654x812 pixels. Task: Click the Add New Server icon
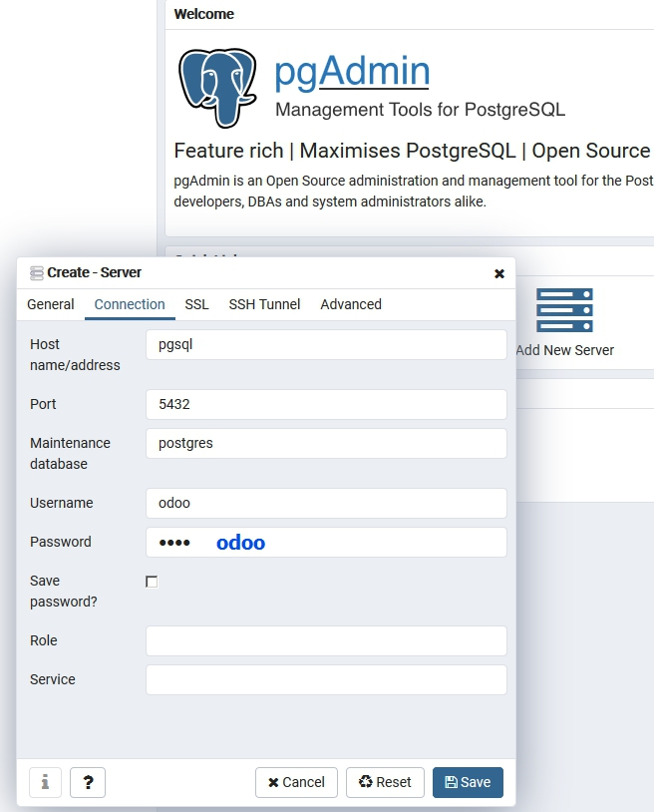pos(564,310)
